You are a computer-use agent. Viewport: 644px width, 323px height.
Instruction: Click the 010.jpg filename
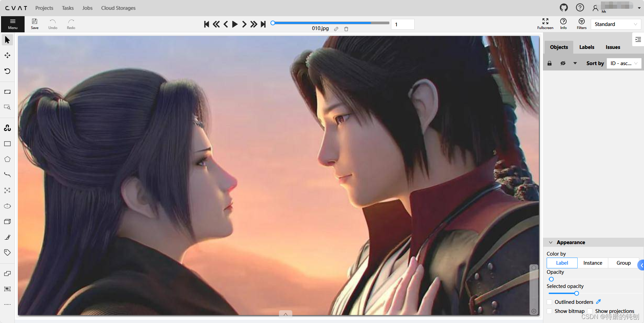click(320, 28)
